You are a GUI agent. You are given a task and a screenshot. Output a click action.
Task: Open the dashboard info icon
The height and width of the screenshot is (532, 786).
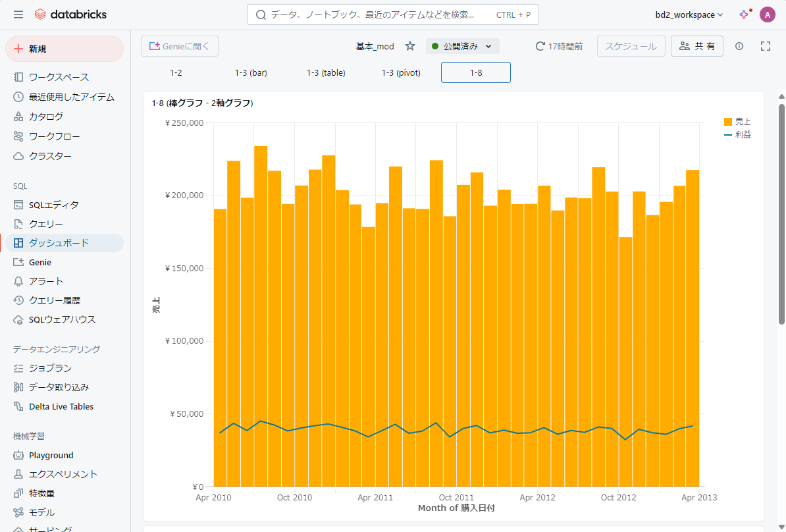[739, 46]
